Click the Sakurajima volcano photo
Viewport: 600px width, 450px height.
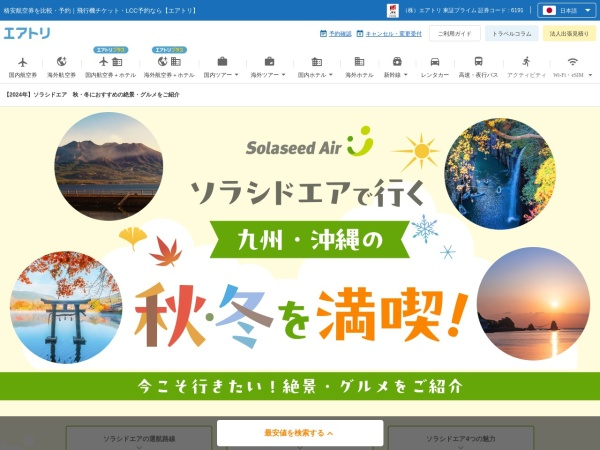(x=109, y=166)
